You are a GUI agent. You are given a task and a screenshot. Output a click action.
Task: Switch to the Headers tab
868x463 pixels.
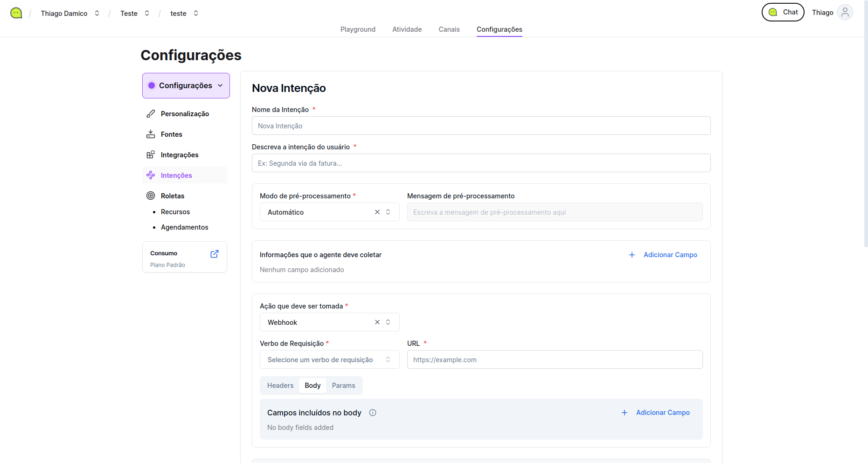click(x=280, y=386)
